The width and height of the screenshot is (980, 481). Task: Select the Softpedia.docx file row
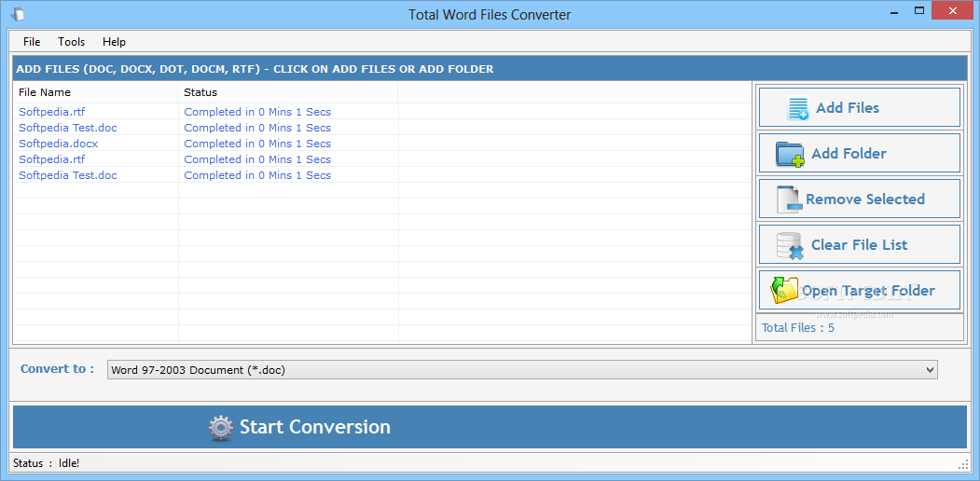(x=382, y=144)
